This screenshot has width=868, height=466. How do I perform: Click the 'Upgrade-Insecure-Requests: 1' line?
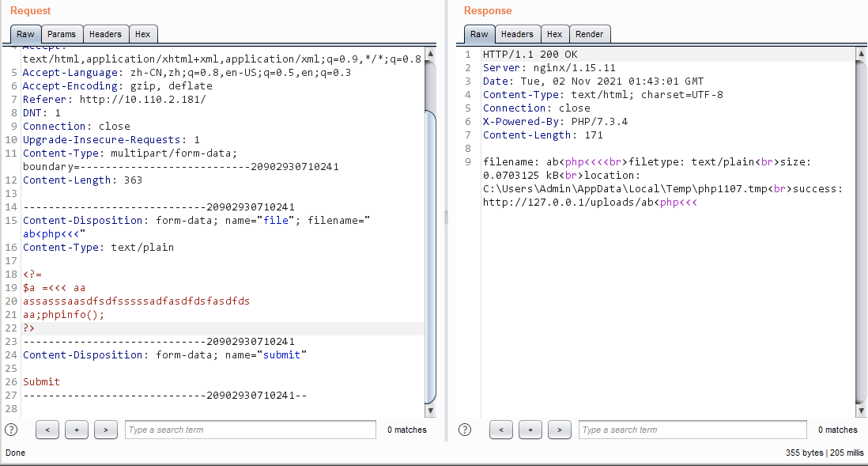(x=111, y=139)
